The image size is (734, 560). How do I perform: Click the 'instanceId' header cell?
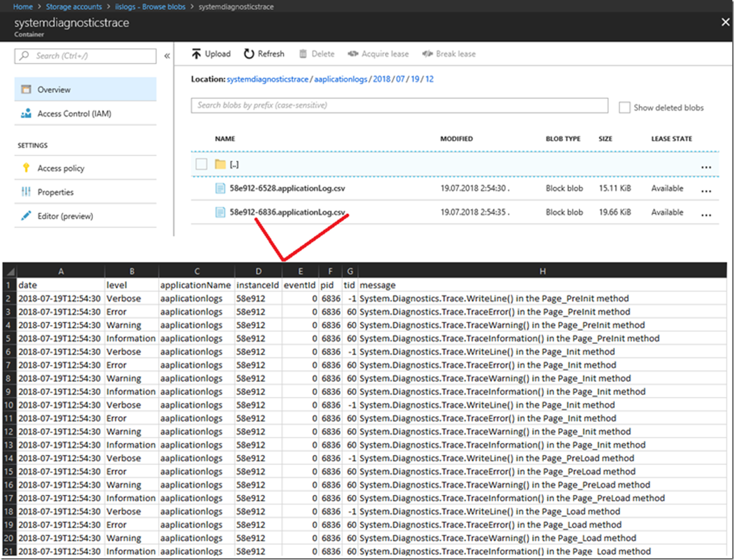tap(258, 285)
